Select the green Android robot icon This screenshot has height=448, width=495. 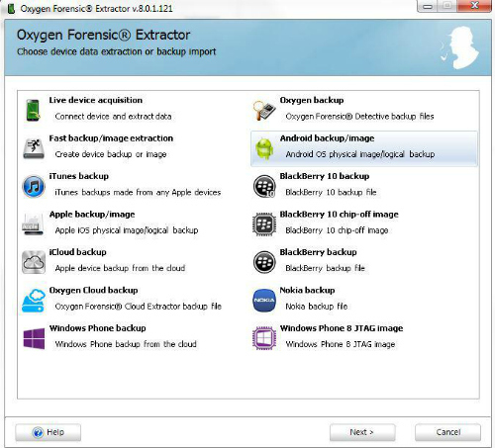pos(264,148)
